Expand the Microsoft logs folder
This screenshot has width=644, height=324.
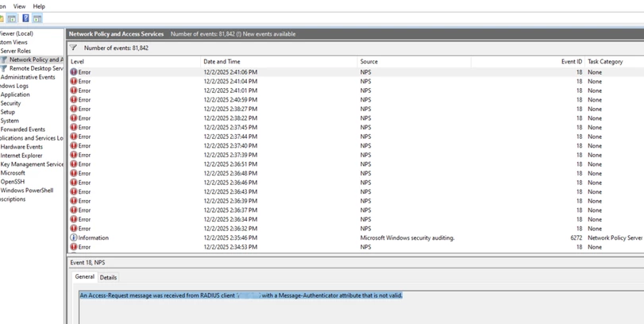tap(13, 173)
